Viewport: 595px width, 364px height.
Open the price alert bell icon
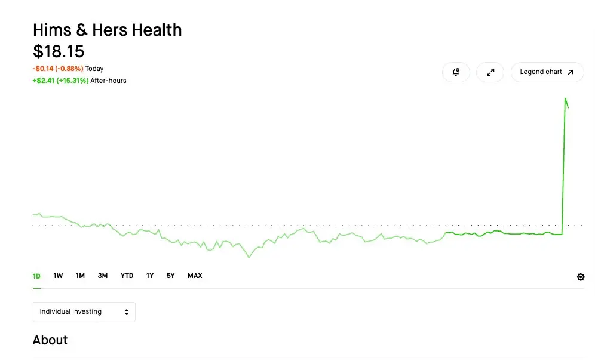[x=456, y=72]
